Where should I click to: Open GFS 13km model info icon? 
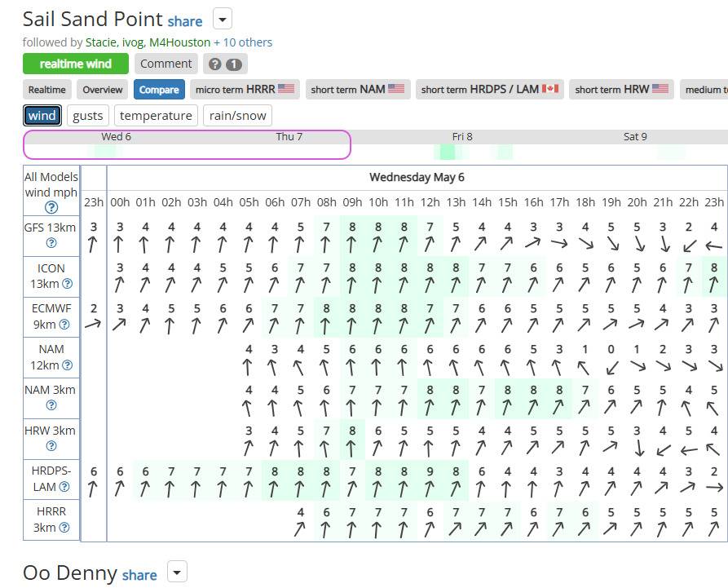pyautogui.click(x=51, y=243)
